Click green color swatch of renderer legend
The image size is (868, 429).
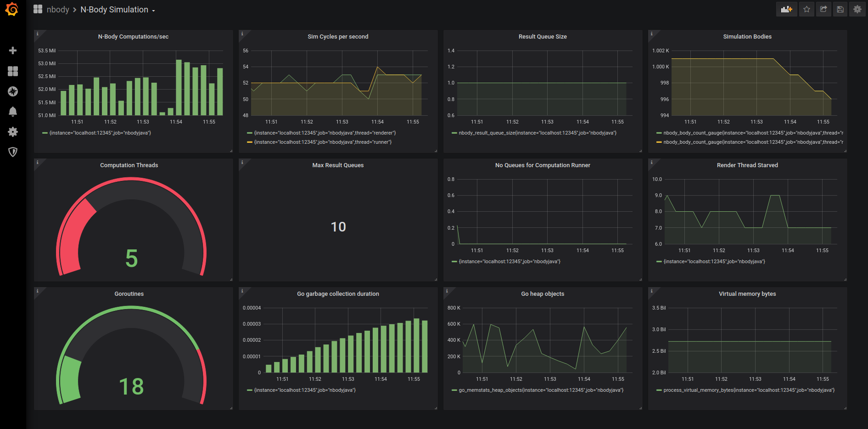point(250,133)
